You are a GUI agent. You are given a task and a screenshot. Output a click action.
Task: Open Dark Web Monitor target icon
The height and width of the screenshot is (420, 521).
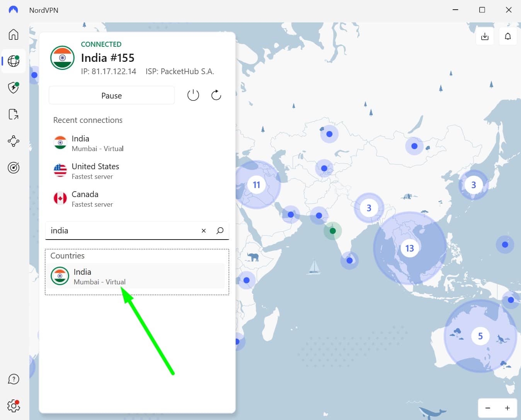click(14, 168)
